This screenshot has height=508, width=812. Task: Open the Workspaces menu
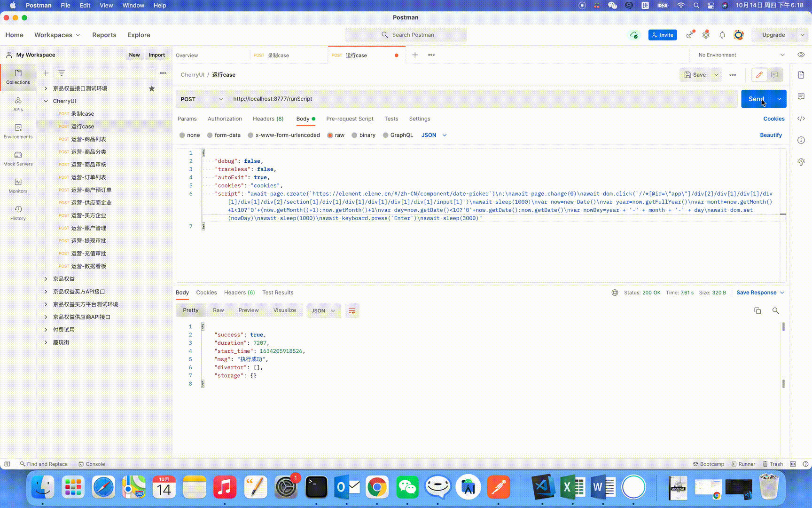tap(57, 35)
